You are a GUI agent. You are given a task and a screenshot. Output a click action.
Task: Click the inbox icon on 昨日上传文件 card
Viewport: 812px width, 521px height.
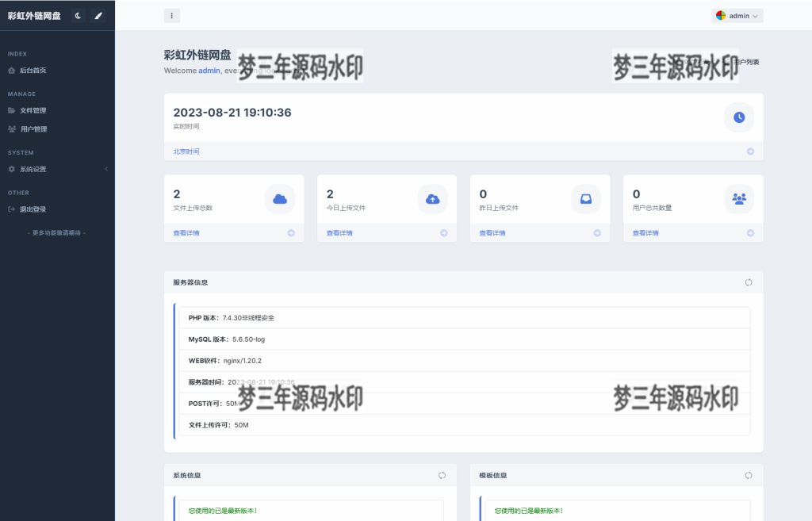(586, 199)
